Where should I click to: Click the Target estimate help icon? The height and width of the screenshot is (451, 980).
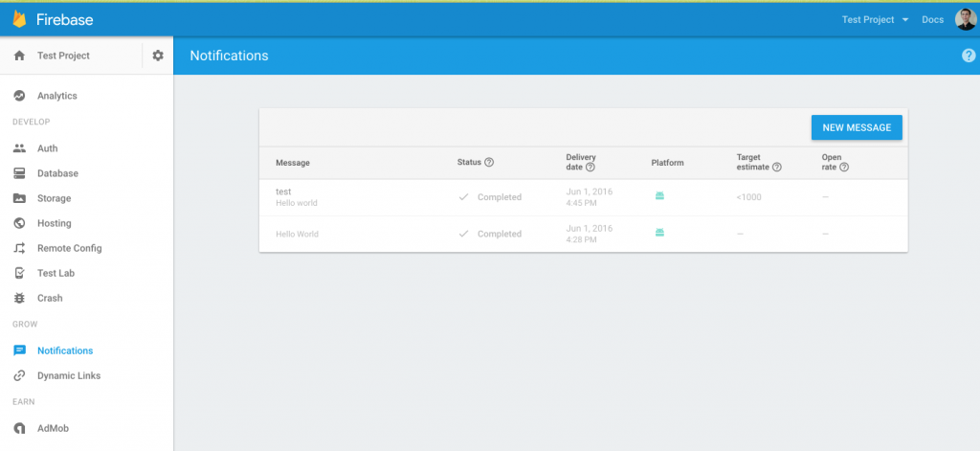point(777,168)
